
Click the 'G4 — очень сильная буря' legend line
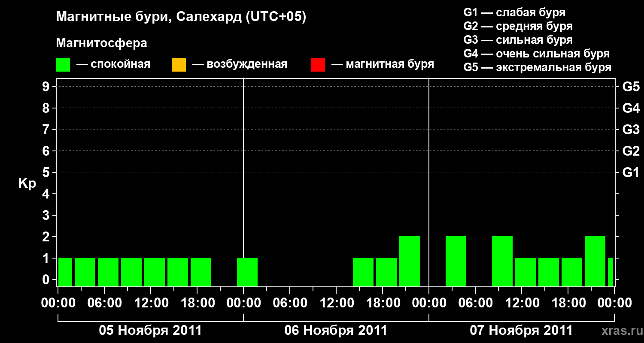(537, 54)
